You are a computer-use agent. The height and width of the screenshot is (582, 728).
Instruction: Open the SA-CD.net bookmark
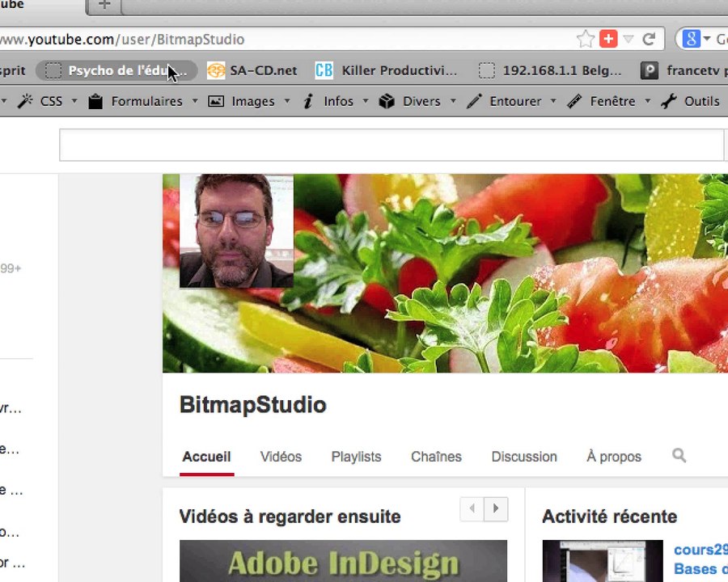pos(252,70)
